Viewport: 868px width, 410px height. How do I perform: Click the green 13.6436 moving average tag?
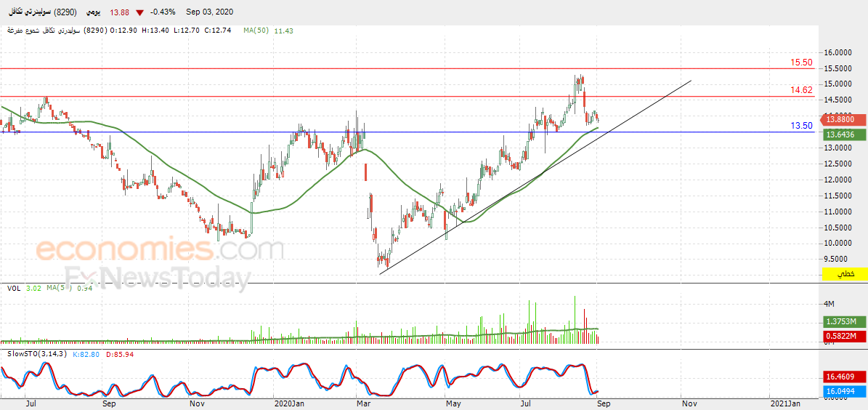click(x=844, y=134)
